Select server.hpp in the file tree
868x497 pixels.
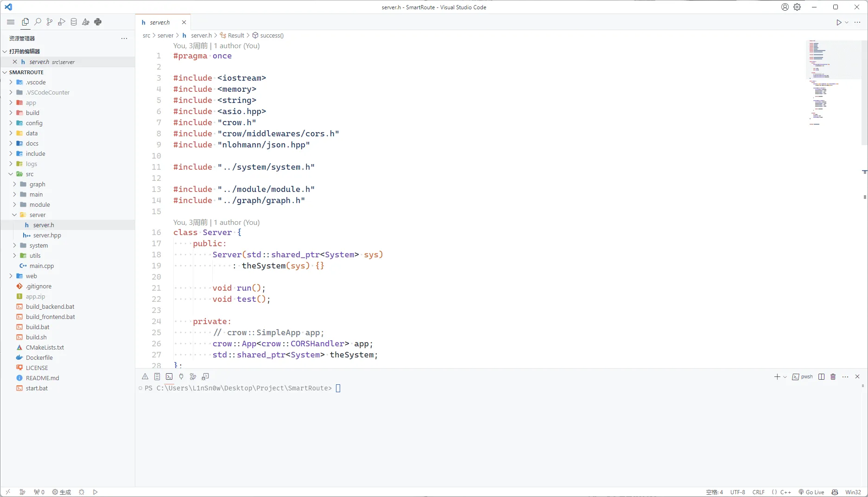pyautogui.click(x=47, y=235)
